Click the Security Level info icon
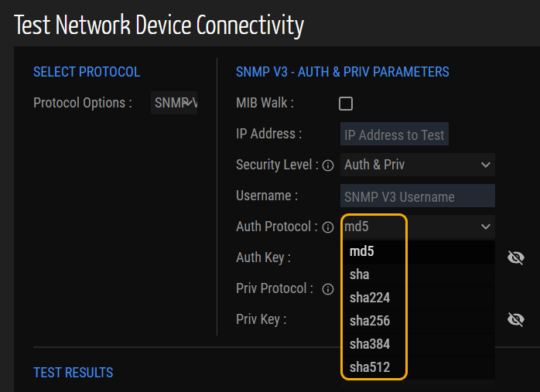This screenshot has height=392, width=540. click(x=328, y=165)
